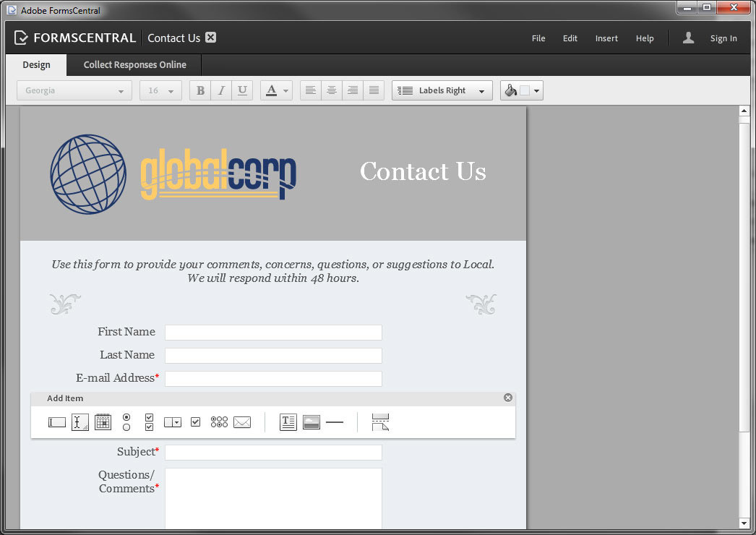Switch to the Design tab
This screenshot has width=756, height=535.
tap(36, 64)
